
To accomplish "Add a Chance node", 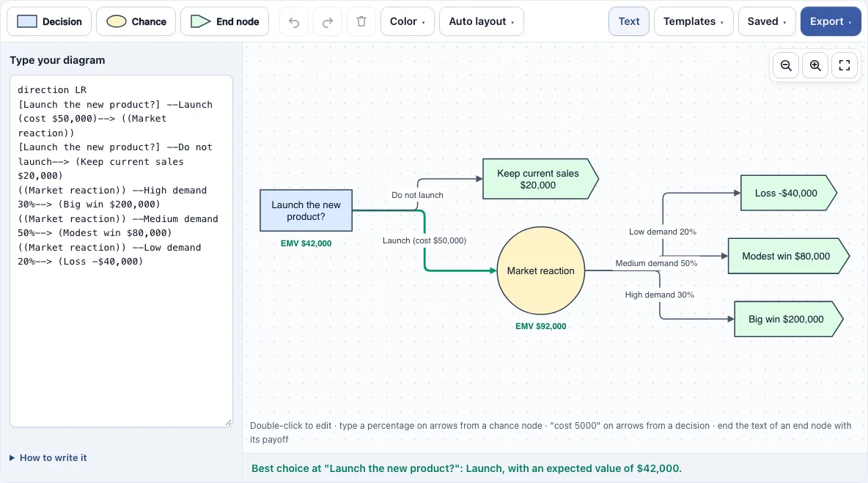I will [136, 21].
